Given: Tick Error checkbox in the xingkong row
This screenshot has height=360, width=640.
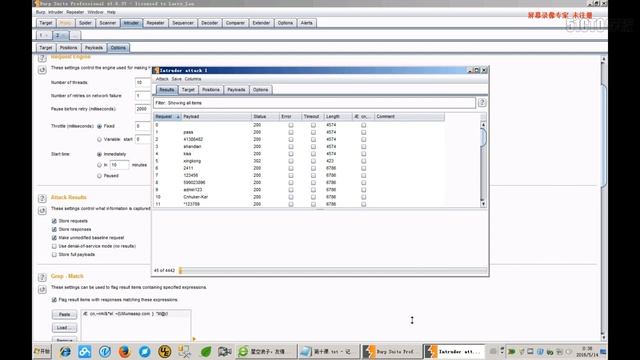Looking at the screenshot, I should (x=291, y=161).
